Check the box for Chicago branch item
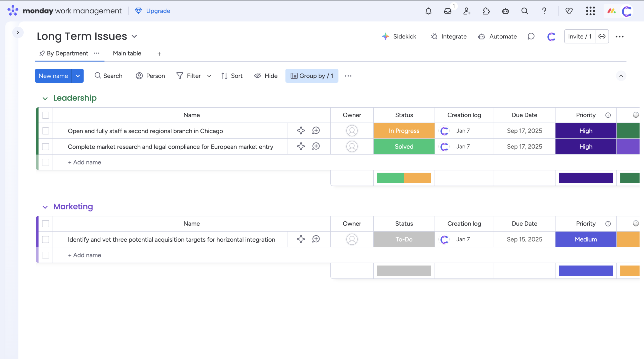Image resolution: width=644 pixels, height=359 pixels. (46, 131)
